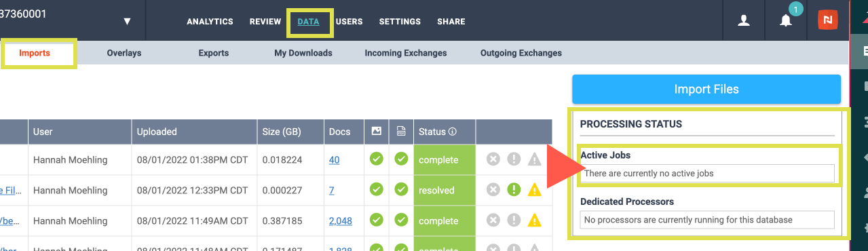Click the PDF column header icon
The width and height of the screenshot is (868, 251).
[401, 131]
